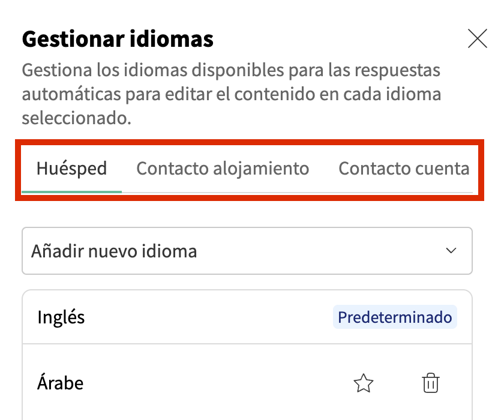Close the Gestionar idiomas dialog
504x420 pixels.
tap(477, 39)
